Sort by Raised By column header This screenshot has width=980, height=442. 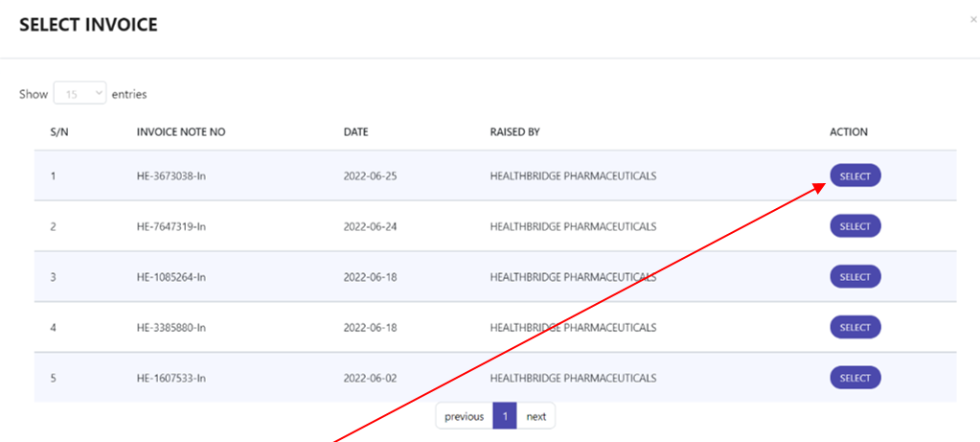point(515,132)
